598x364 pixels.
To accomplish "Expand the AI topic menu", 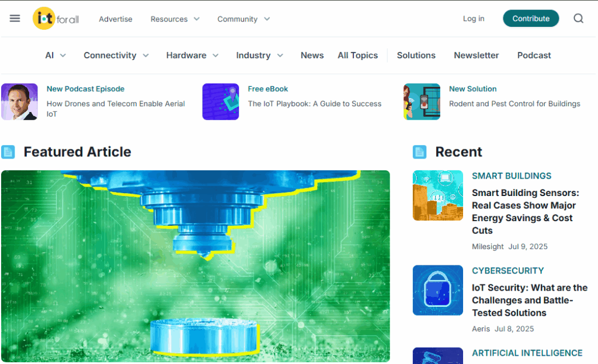I will (55, 55).
